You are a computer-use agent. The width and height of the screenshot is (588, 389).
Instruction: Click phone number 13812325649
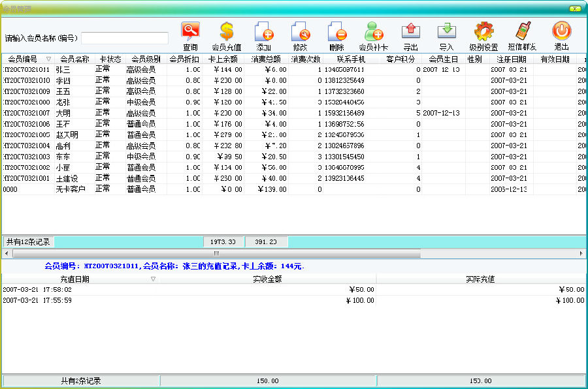coord(344,80)
